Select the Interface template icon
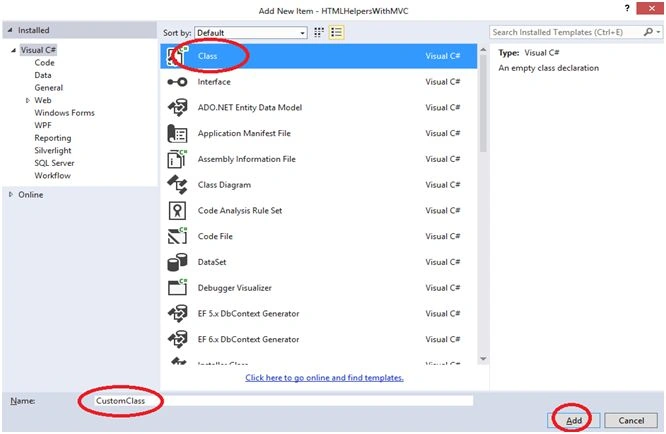 pyautogui.click(x=177, y=82)
